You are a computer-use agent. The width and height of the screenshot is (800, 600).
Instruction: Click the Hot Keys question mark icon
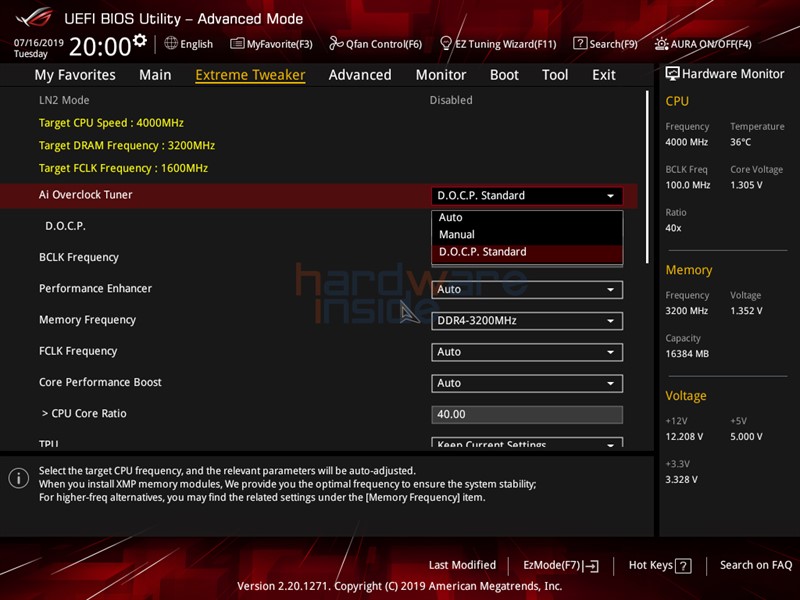(683, 566)
